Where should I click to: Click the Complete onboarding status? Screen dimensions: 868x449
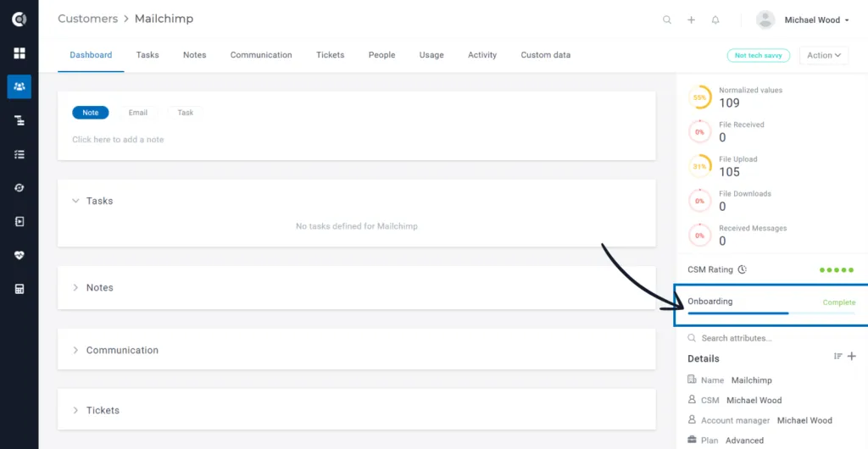click(x=838, y=302)
